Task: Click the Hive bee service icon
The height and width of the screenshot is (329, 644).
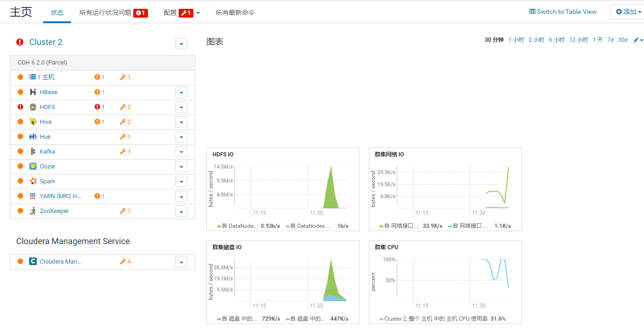Action: 33,122
